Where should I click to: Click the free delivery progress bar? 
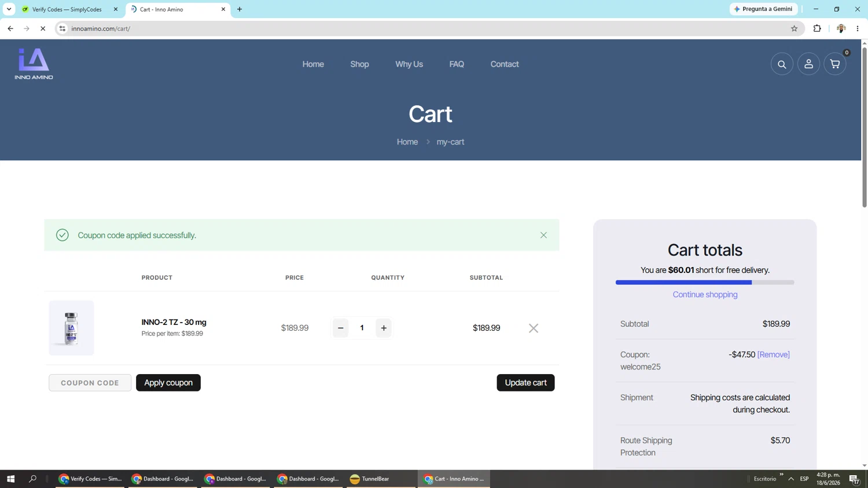(705, 282)
